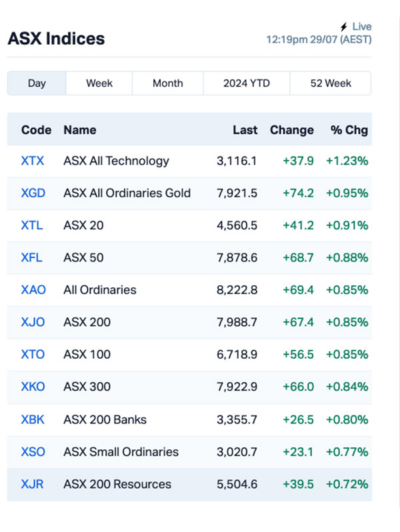This screenshot has height=532, width=400.
Task: Click the lightning bolt Live icon
Action: 344,27
